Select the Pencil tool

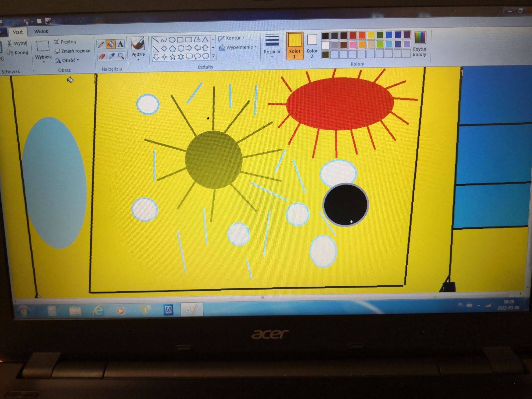(101, 44)
